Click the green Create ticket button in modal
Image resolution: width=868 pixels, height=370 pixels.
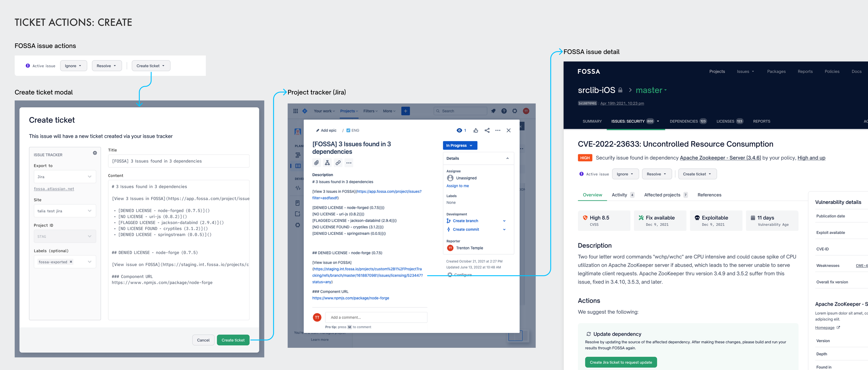(x=233, y=340)
